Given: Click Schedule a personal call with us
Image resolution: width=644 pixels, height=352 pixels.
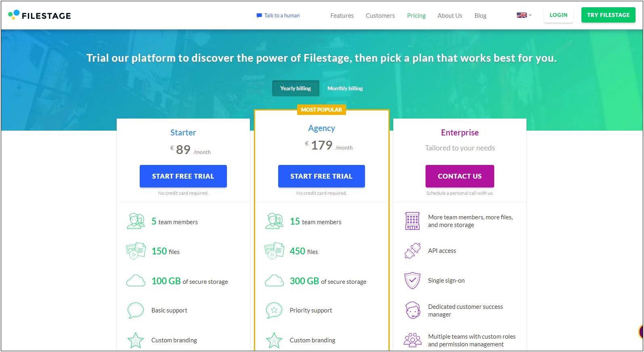Looking at the screenshot, I should [460, 193].
